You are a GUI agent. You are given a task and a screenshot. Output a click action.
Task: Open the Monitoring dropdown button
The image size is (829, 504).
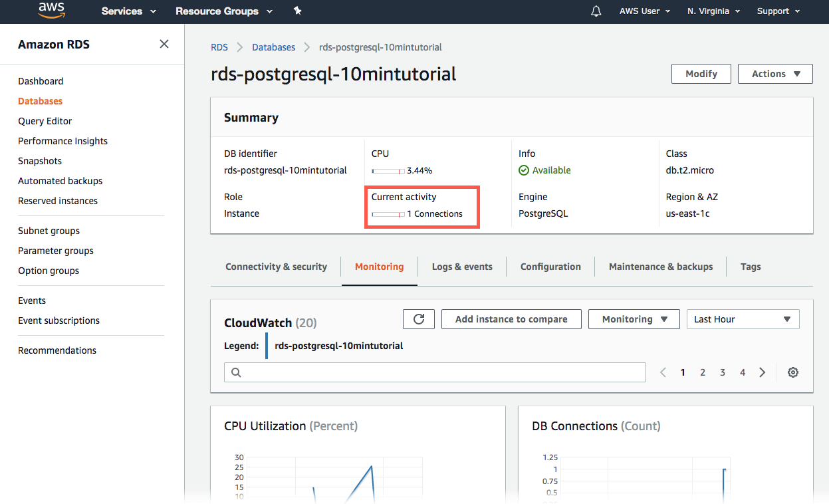[x=634, y=319]
